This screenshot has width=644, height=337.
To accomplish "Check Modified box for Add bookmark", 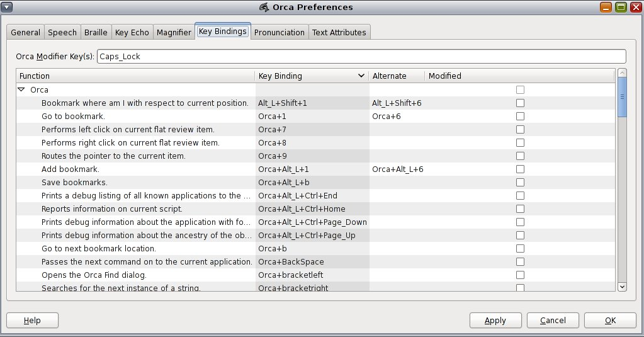I will pos(520,169).
